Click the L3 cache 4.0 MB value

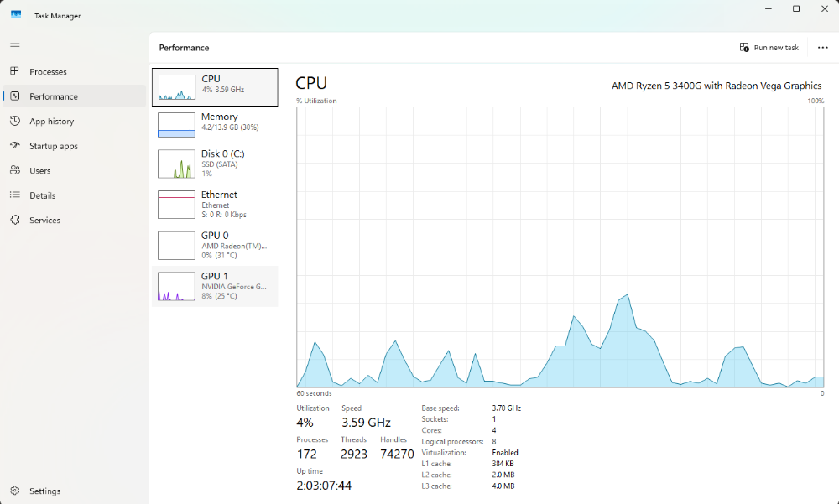pyautogui.click(x=503, y=486)
